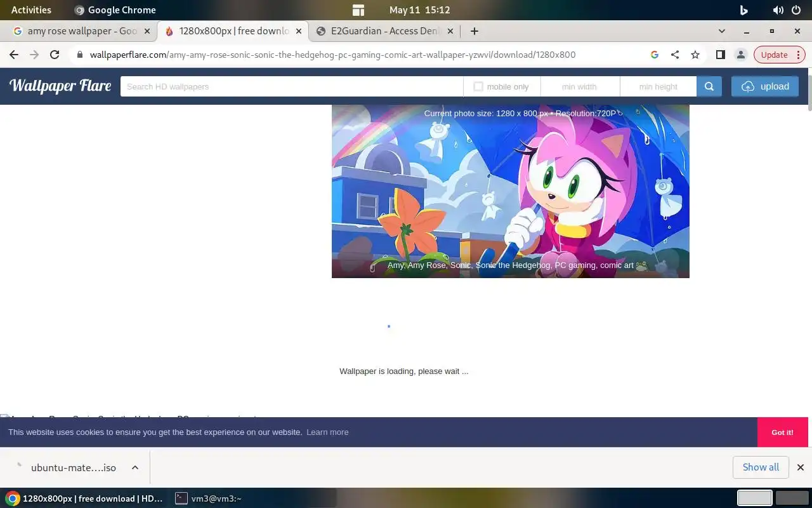Open a new tab with plus button
Screen dimensions: 812x508
474,30
